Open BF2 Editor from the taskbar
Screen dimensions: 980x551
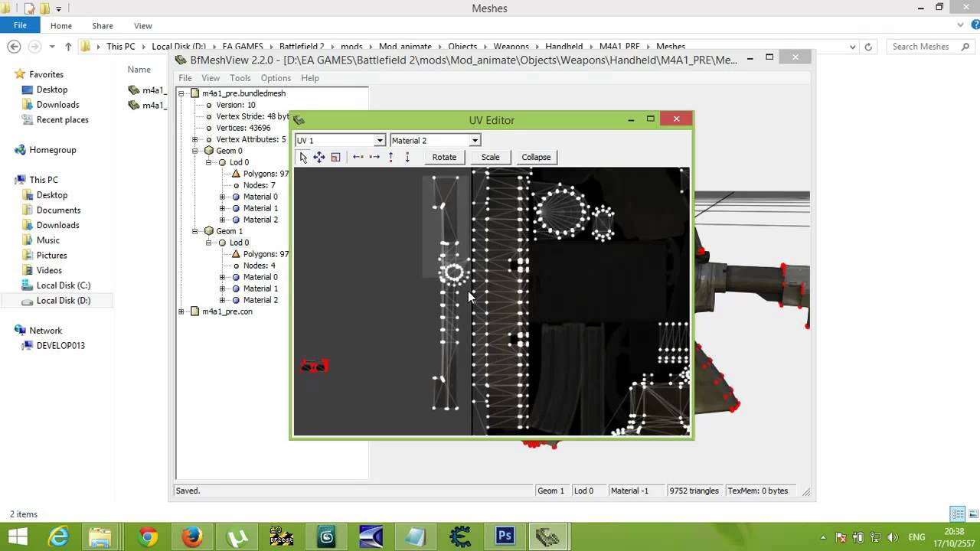pos(282,537)
